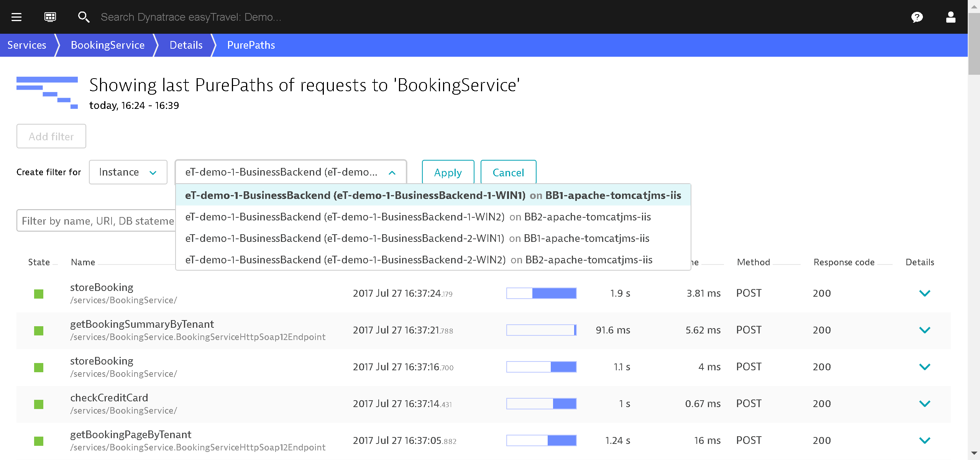Click the search magnifier icon
The height and width of the screenshot is (460, 980).
pos(84,17)
